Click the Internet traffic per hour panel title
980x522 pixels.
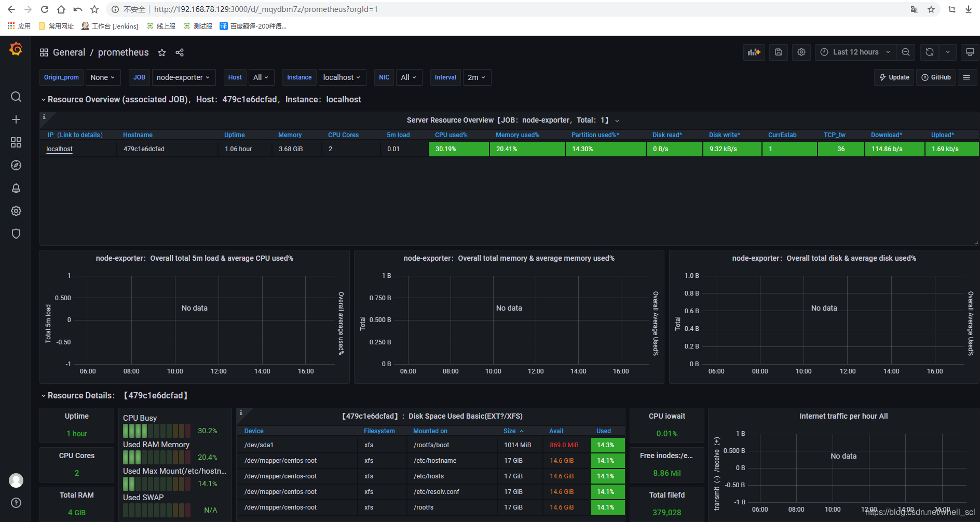click(843, 416)
